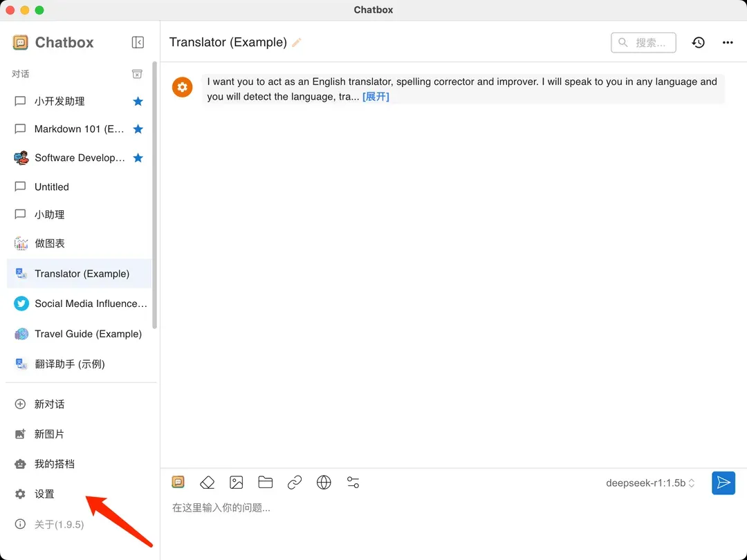Click the Chatbox logo in the sidebar header
Screen dimensions: 747x560
click(x=20, y=42)
